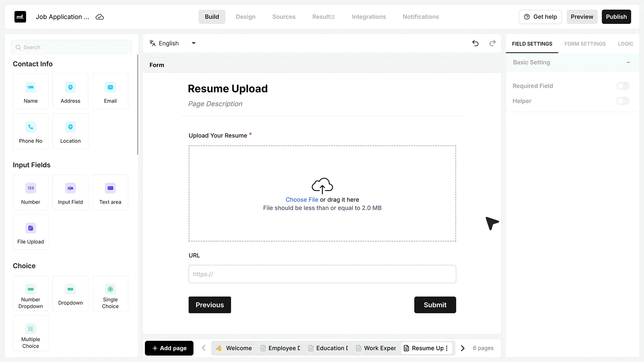Switch to the Design tab
This screenshot has height=362, width=644.
pos(246,17)
